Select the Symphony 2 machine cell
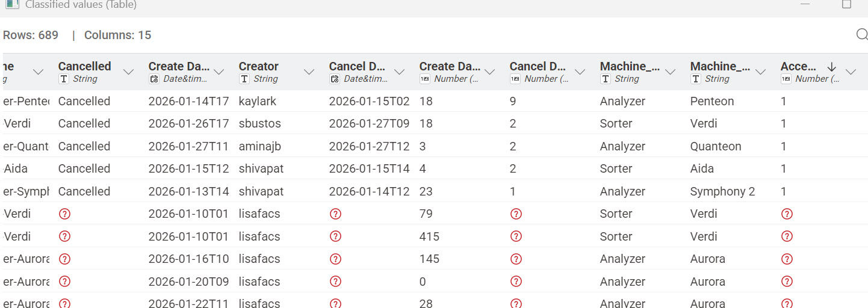This screenshot has width=868, height=308. pos(722,191)
